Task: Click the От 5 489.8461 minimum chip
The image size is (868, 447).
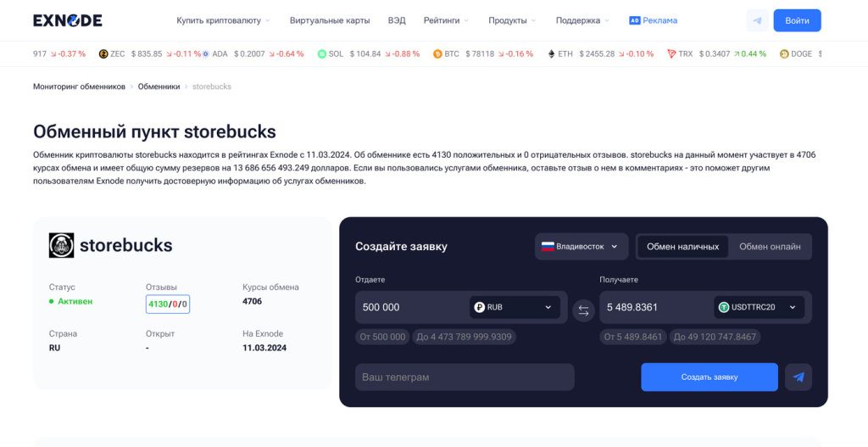Action: click(632, 337)
